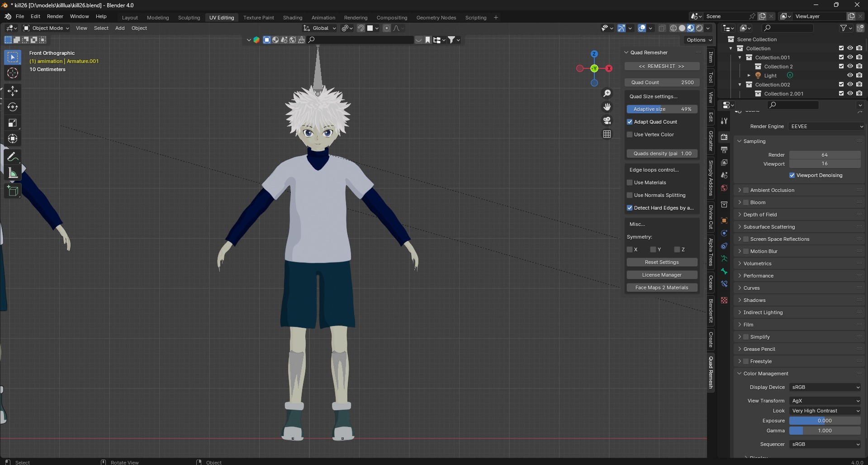Select the Rotate tool
Screen dimensions: 868x465
click(13, 107)
